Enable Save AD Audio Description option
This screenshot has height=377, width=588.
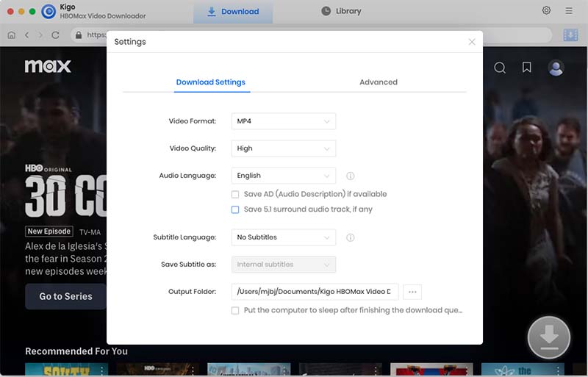235,194
